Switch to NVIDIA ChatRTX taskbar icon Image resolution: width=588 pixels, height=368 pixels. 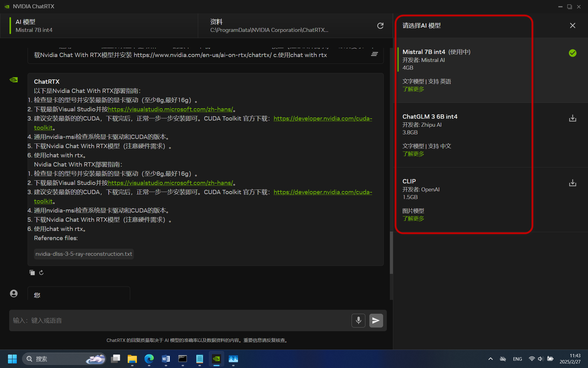[217, 359]
